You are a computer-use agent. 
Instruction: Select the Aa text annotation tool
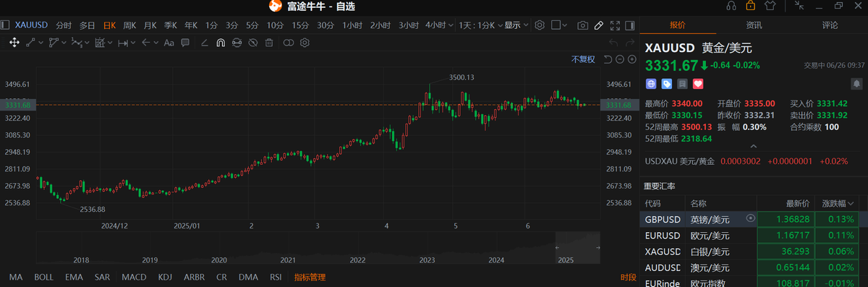(169, 43)
